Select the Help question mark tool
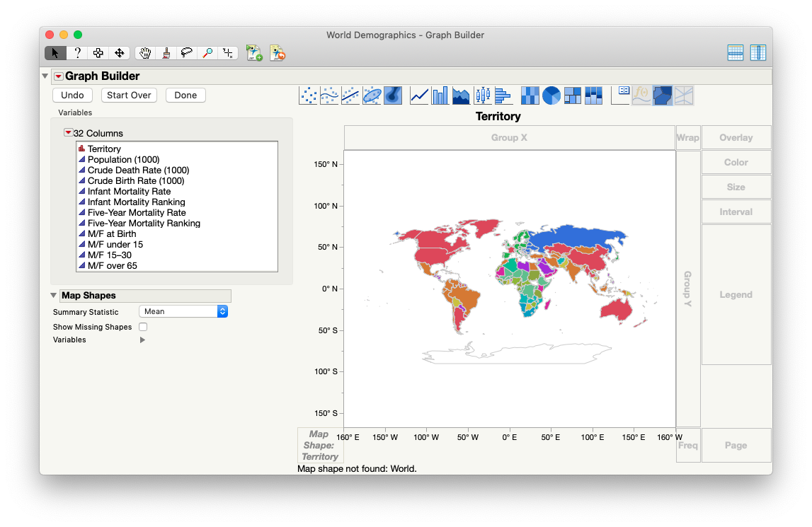Viewport: 812px width, 527px height. [77, 52]
